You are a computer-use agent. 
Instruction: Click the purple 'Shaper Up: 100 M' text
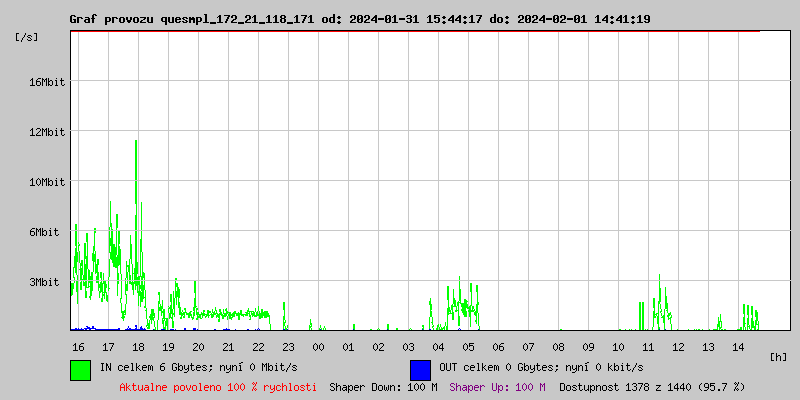497,386
